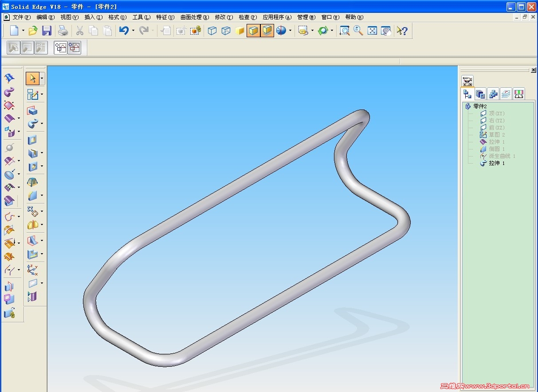
Task: Click the Select arrow tool
Action: click(32, 78)
